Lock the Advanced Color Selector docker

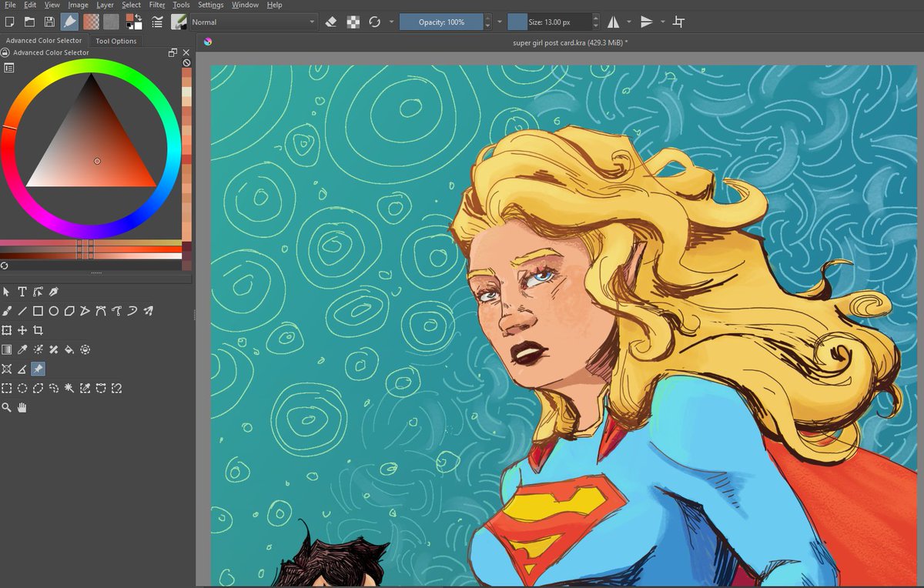[x=5, y=52]
